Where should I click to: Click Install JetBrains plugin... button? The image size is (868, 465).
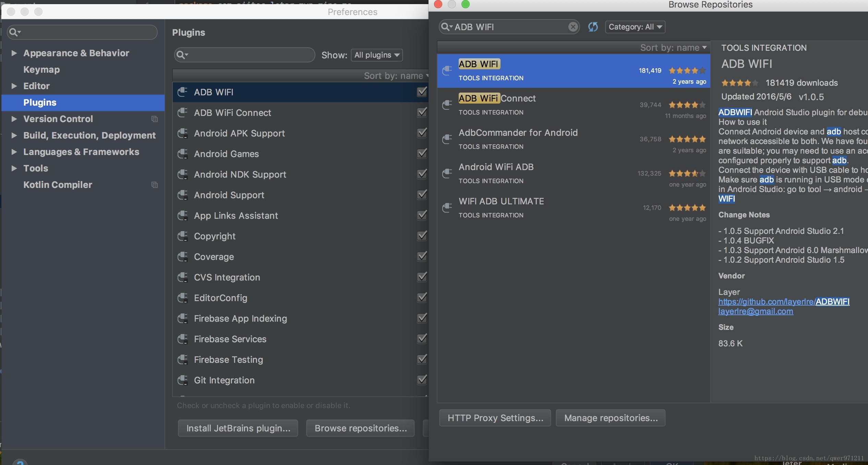[238, 428]
